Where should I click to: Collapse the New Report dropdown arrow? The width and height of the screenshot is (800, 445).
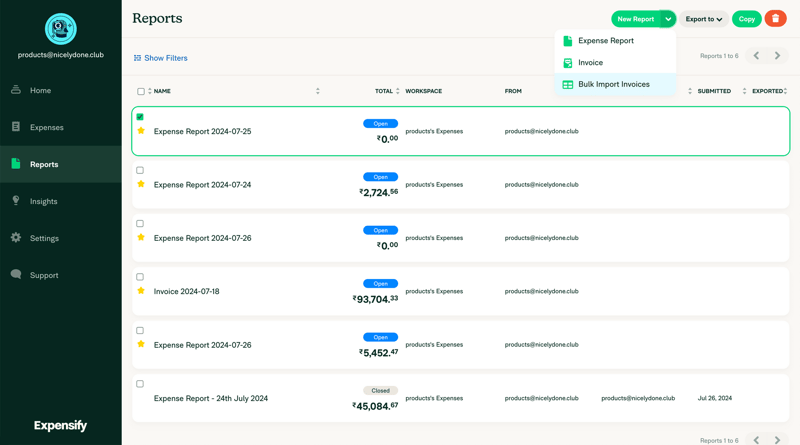tap(668, 19)
